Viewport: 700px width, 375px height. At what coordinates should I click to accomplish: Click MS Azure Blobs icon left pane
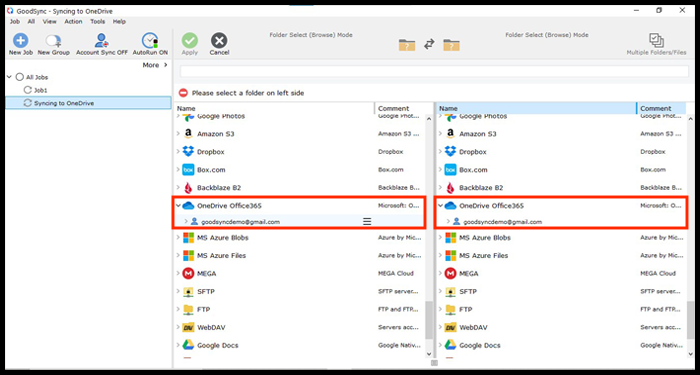pos(188,238)
